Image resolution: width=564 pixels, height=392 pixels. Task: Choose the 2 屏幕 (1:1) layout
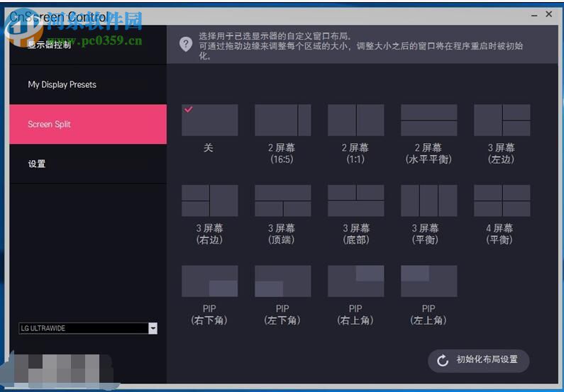click(x=355, y=120)
